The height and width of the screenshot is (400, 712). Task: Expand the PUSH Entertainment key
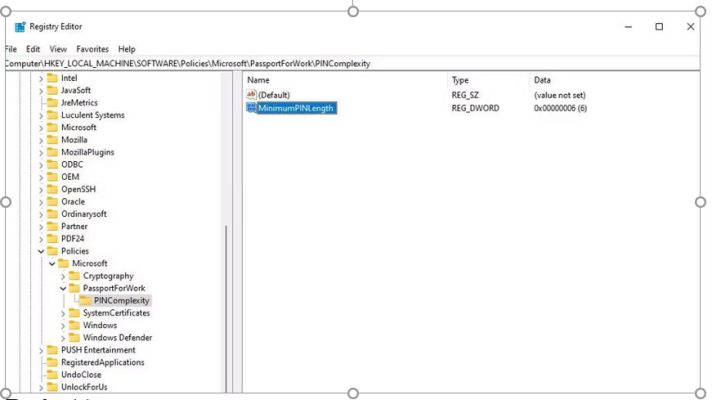coord(41,351)
